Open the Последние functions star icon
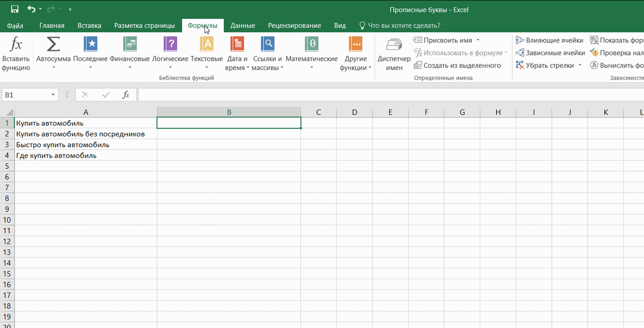Image resolution: width=644 pixels, height=328 pixels. [x=90, y=44]
